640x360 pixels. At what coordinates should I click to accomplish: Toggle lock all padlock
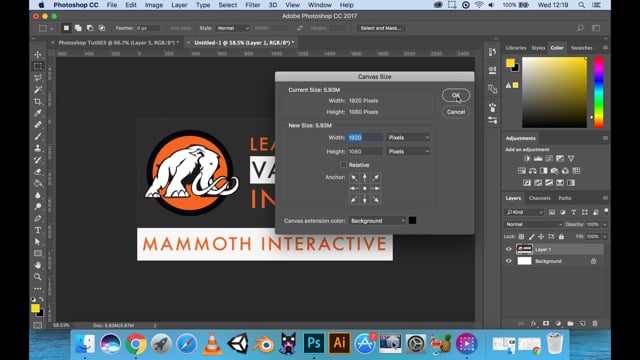tap(561, 236)
